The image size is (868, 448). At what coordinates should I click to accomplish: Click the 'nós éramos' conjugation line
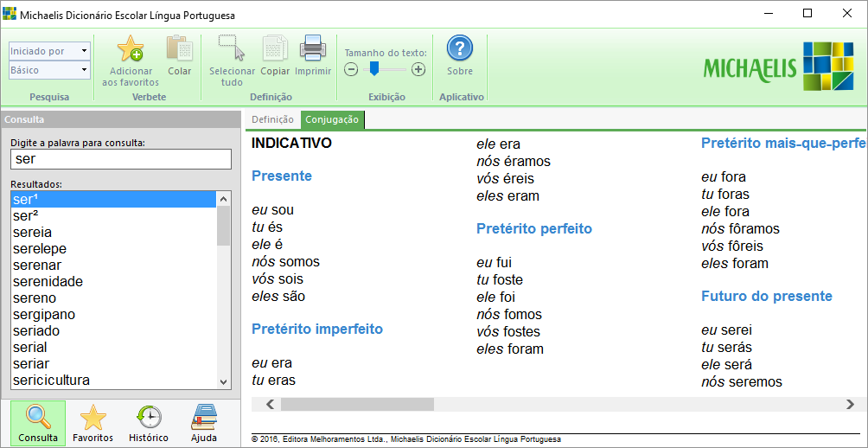coord(514,161)
